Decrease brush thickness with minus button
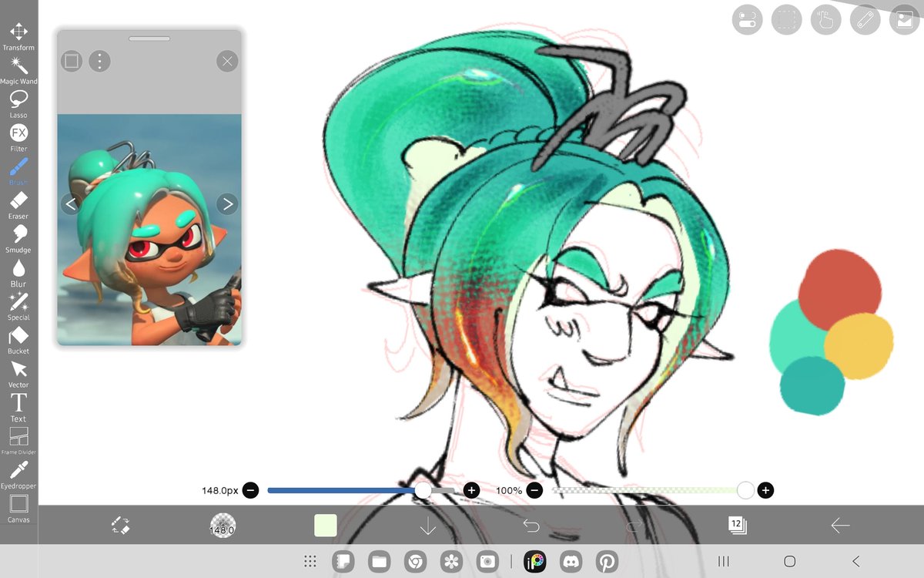 point(250,490)
